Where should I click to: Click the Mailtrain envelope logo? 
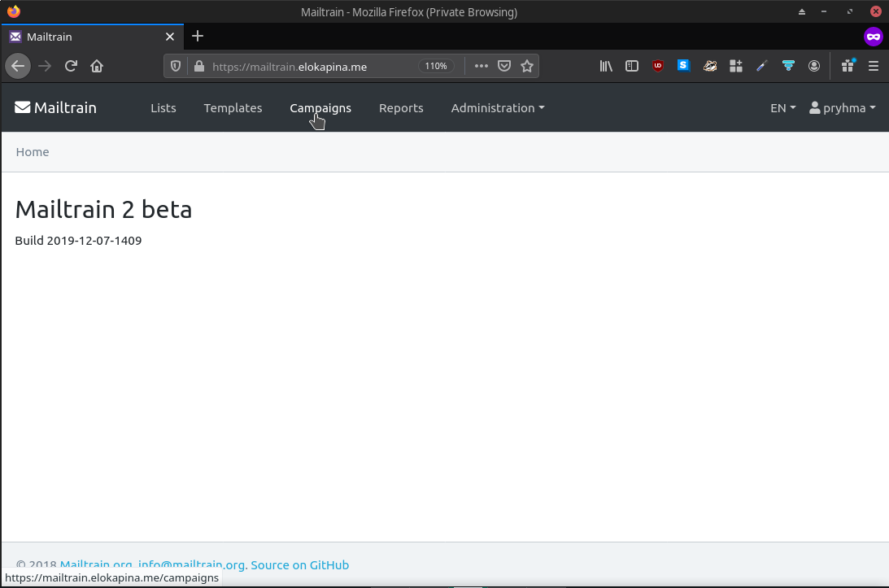(x=22, y=107)
